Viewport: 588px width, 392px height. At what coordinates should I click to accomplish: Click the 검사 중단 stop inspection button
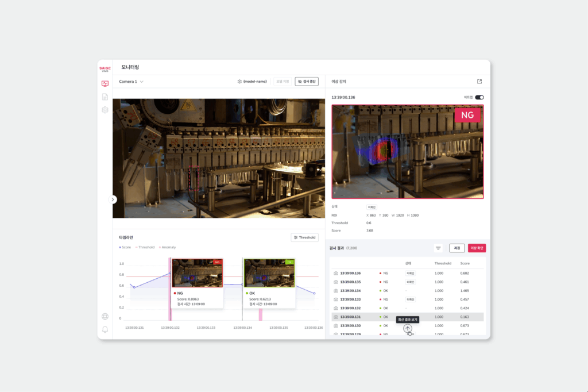pos(307,82)
